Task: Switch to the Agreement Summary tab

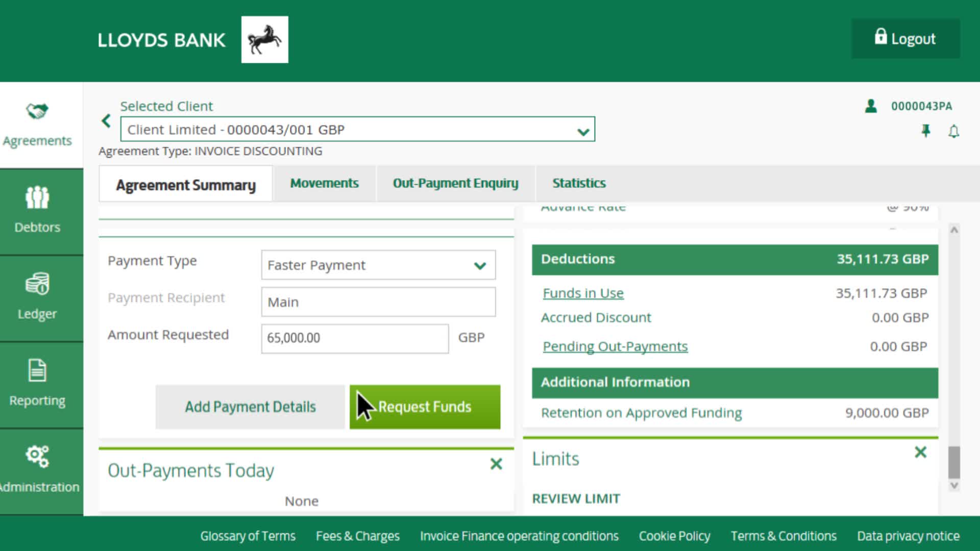Action: click(x=186, y=185)
